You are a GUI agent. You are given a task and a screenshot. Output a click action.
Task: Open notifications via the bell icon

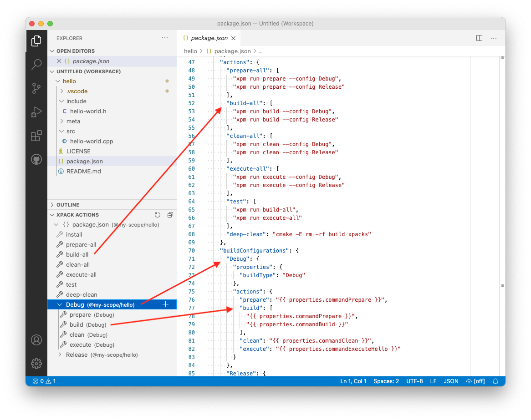point(495,381)
